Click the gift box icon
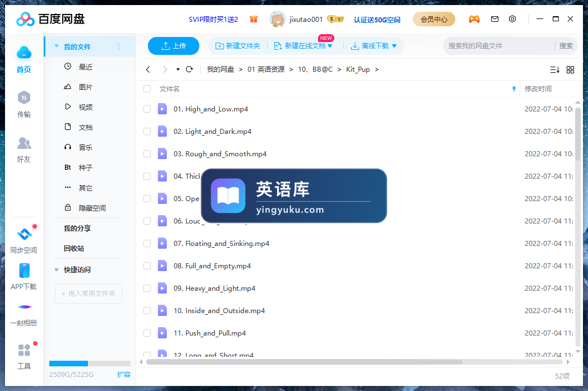The image size is (588, 391). point(254,18)
